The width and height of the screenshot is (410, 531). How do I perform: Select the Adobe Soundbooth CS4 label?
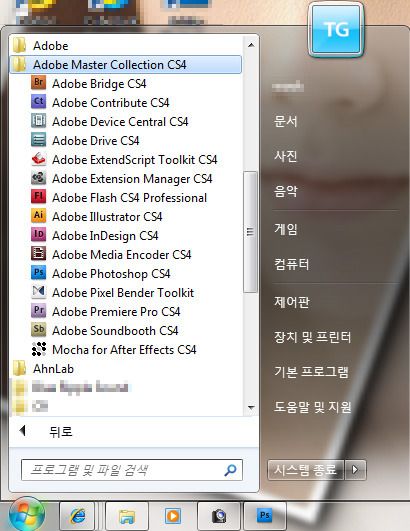[115, 331]
